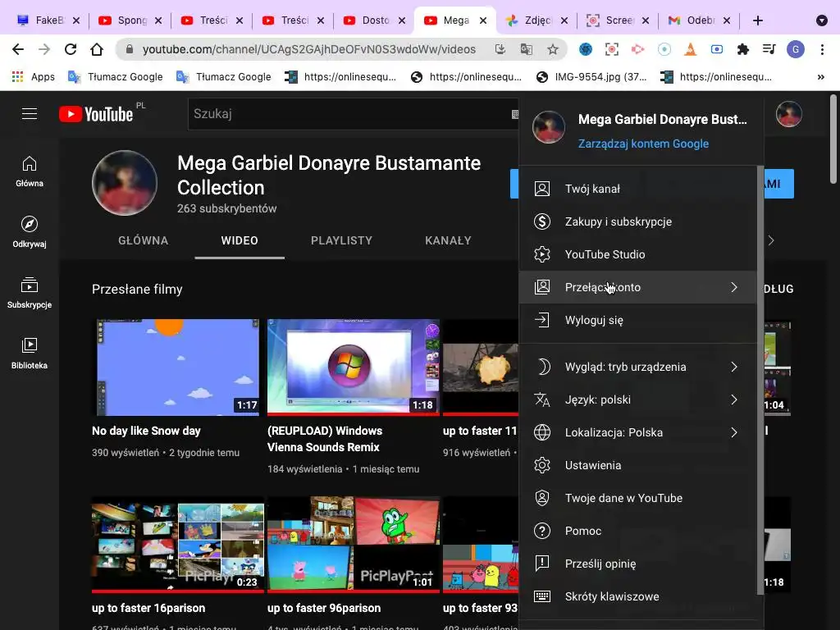
Task: Switch to the PLAYLISTY channel tab
Action: tap(341, 240)
